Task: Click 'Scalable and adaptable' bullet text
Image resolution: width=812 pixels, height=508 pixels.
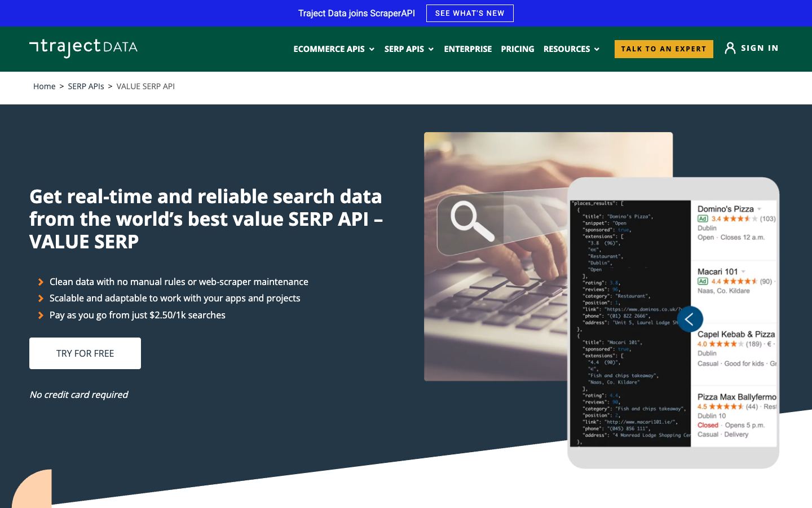Action: [175, 298]
